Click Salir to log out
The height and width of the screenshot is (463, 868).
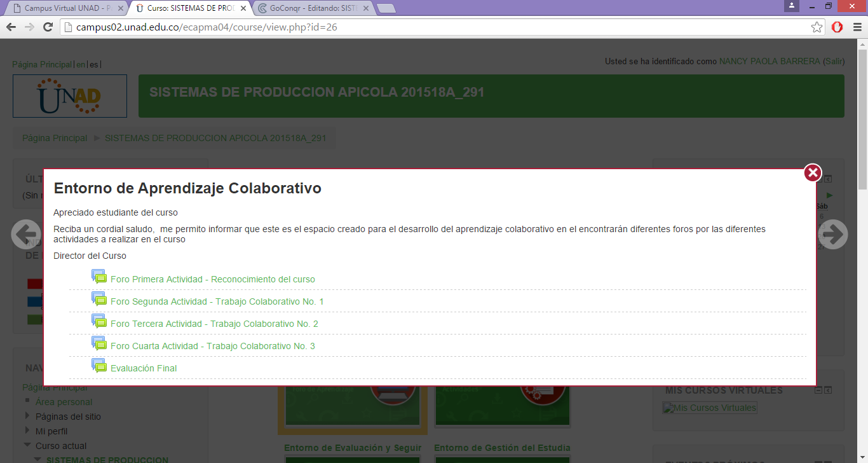[x=833, y=61]
